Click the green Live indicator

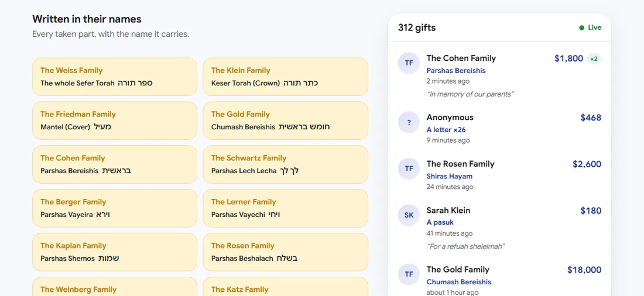590,27
